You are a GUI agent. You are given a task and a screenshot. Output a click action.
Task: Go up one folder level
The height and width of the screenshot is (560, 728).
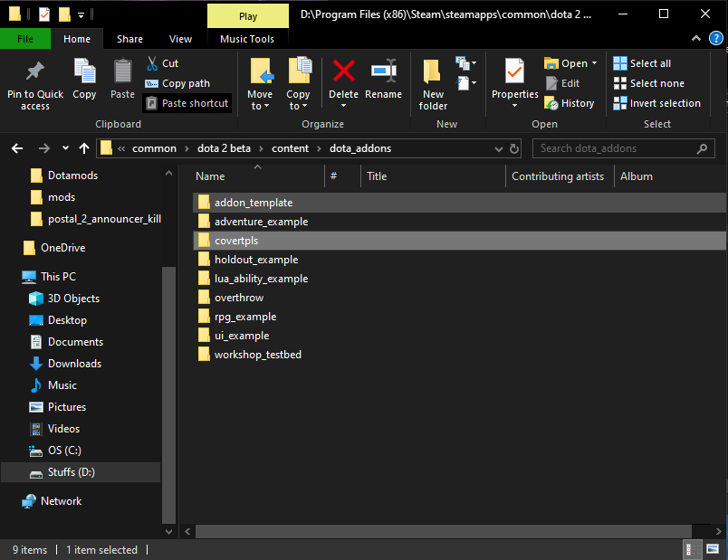click(x=84, y=148)
